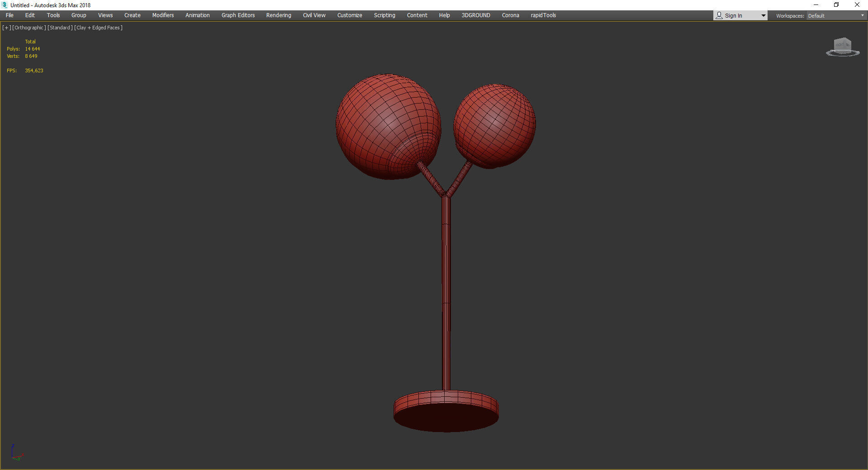Open the Create menu

click(133, 15)
